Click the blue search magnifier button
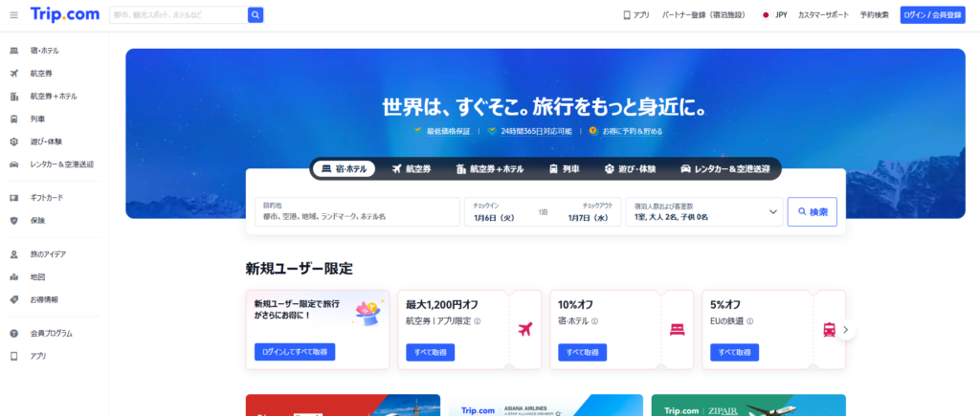Image resolution: width=980 pixels, height=416 pixels. point(255,15)
